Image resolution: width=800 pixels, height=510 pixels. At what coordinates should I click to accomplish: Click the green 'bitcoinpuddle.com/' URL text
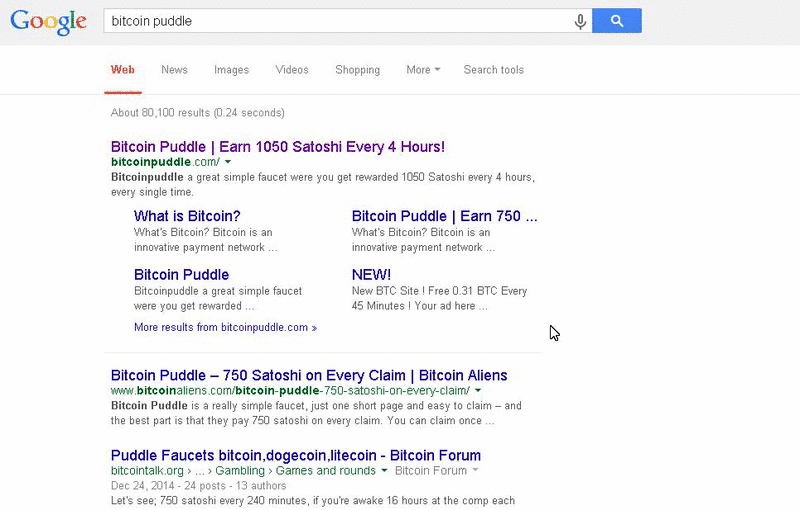(x=165, y=162)
